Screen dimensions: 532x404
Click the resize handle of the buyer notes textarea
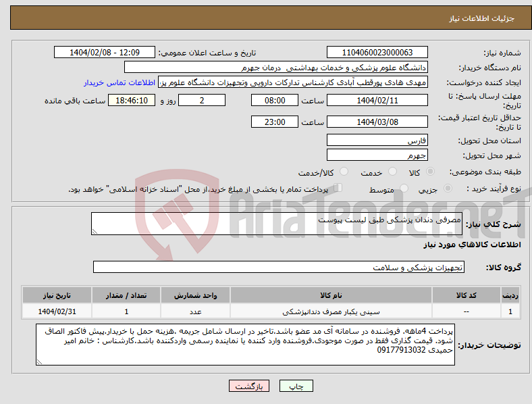[39, 362]
